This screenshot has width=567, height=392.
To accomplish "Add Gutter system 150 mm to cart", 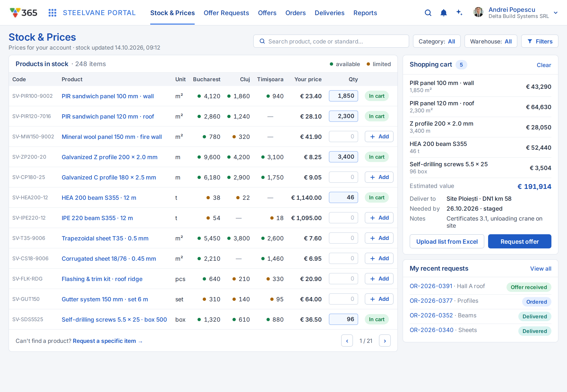I will (x=379, y=299).
